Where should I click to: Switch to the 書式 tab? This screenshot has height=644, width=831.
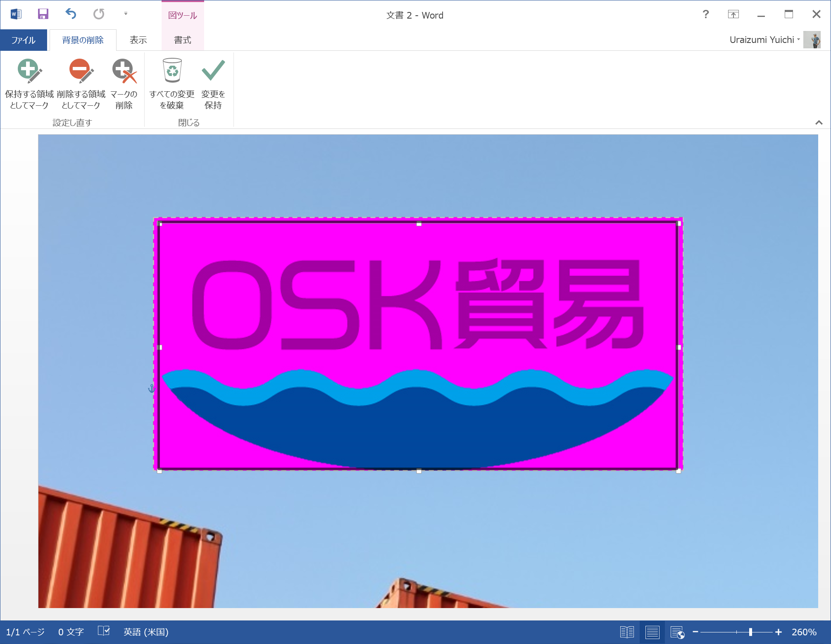(x=182, y=40)
